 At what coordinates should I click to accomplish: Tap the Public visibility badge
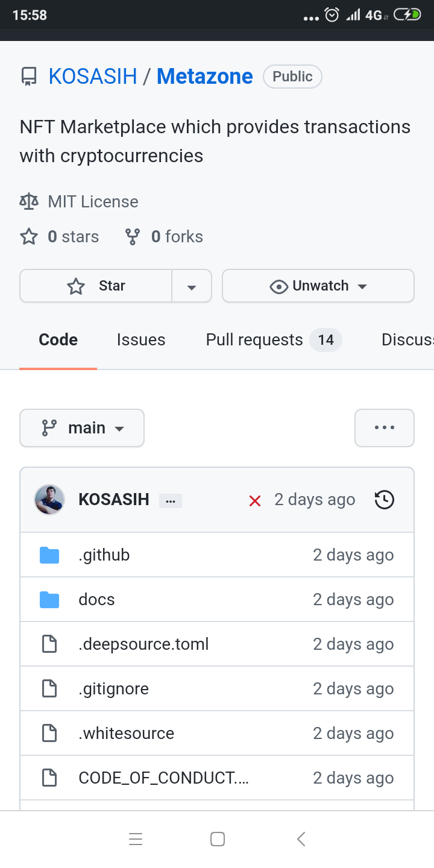292,77
